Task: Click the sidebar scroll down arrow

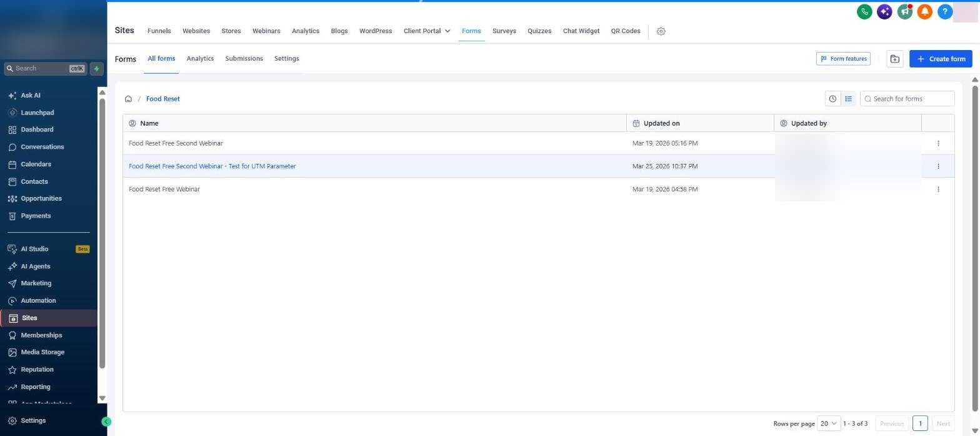Action: coord(102,398)
